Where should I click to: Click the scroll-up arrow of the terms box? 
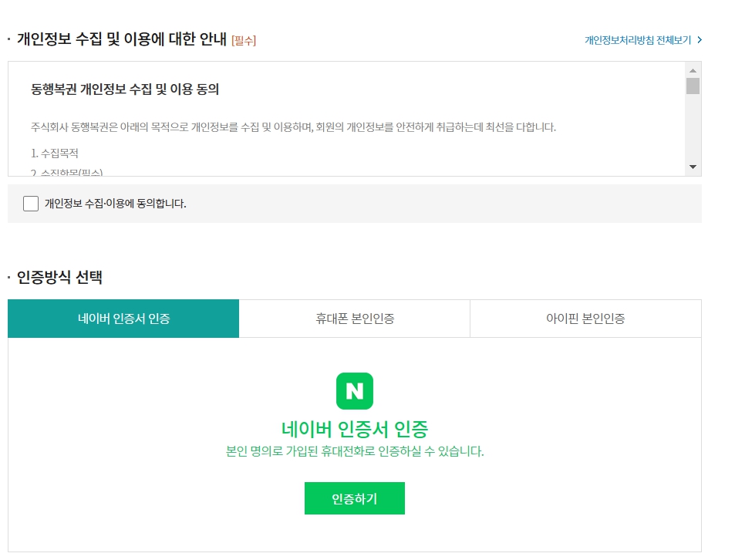693,70
